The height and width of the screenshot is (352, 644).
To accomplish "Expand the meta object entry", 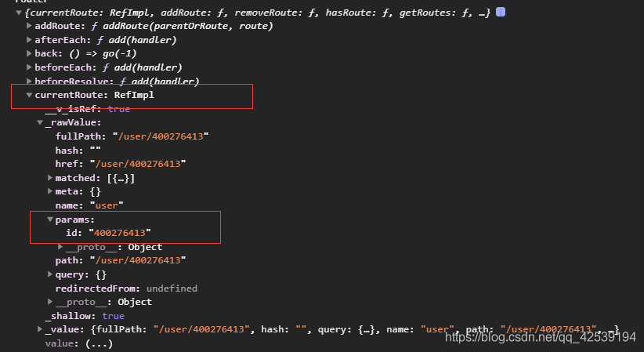I will tap(50, 191).
